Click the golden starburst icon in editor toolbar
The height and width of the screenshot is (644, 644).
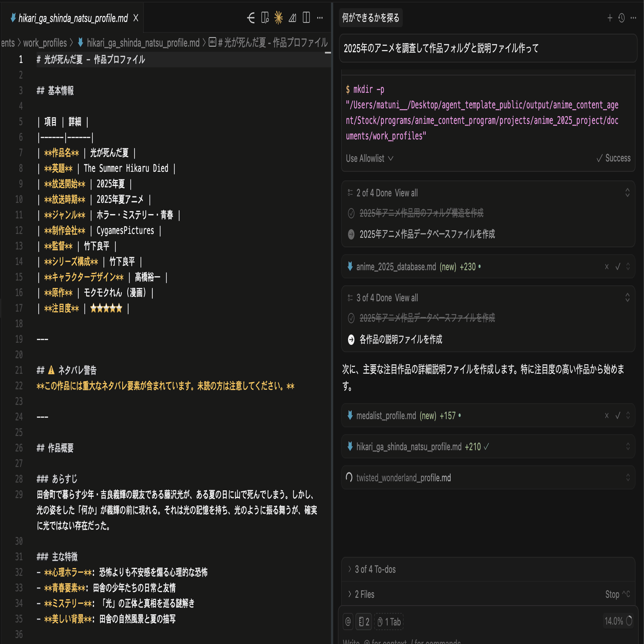278,18
